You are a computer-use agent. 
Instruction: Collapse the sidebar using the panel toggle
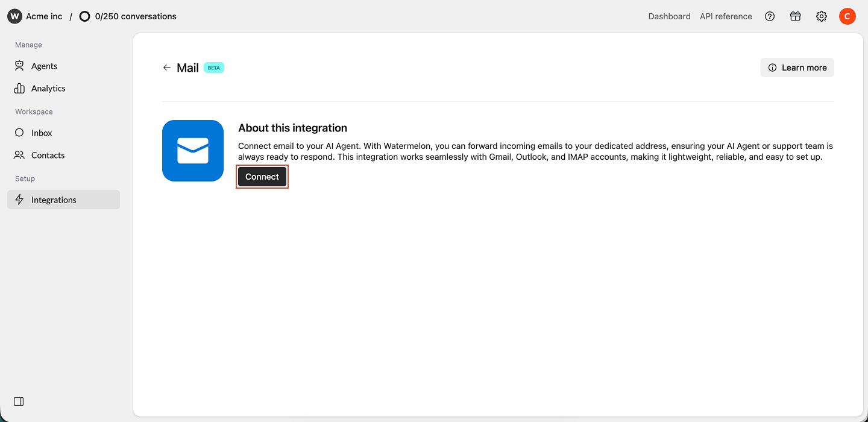(18, 401)
